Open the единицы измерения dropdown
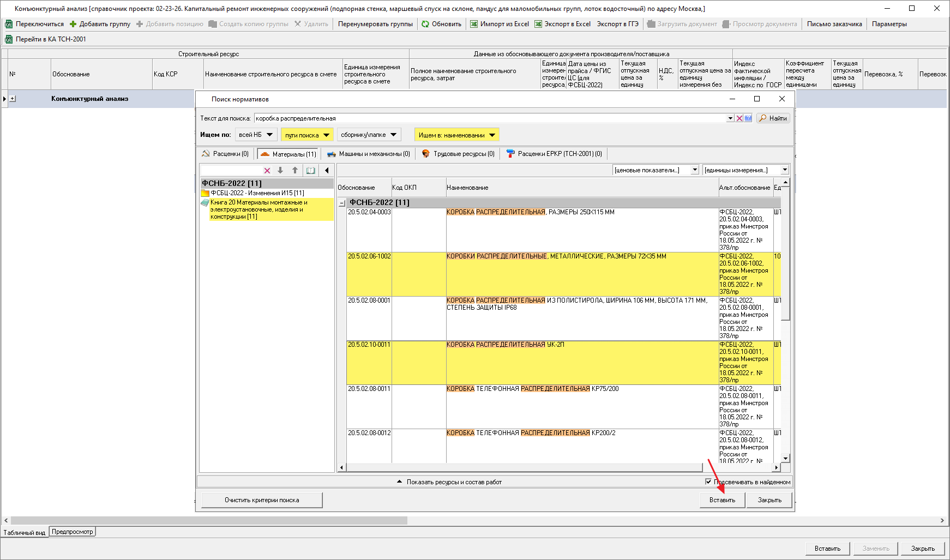This screenshot has height=560, width=950. point(785,170)
